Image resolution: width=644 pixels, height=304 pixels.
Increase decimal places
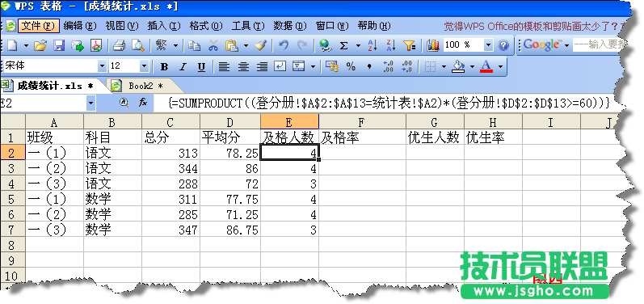click(x=388, y=66)
